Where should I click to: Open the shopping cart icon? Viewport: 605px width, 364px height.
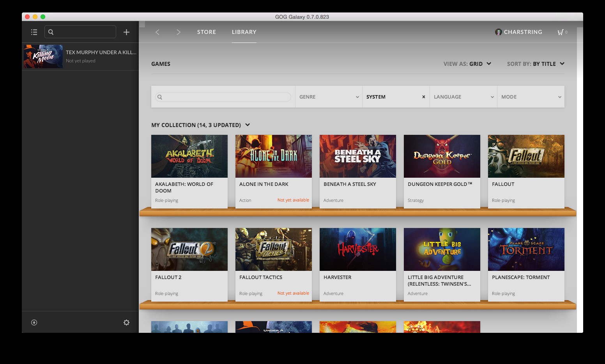coord(561,32)
